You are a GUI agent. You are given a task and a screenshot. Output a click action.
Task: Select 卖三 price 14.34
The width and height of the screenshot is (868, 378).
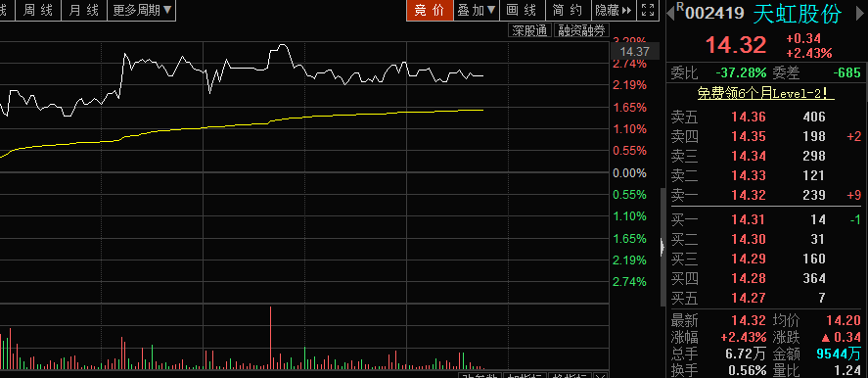coord(749,156)
